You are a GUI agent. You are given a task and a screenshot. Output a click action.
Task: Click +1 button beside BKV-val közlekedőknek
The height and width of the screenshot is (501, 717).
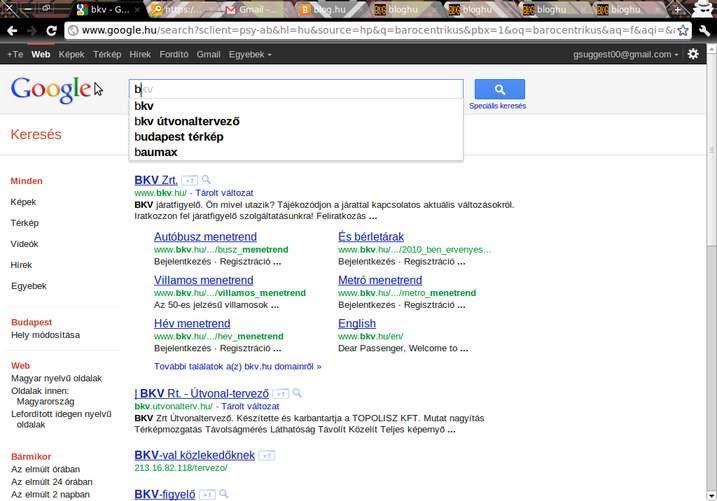point(267,456)
